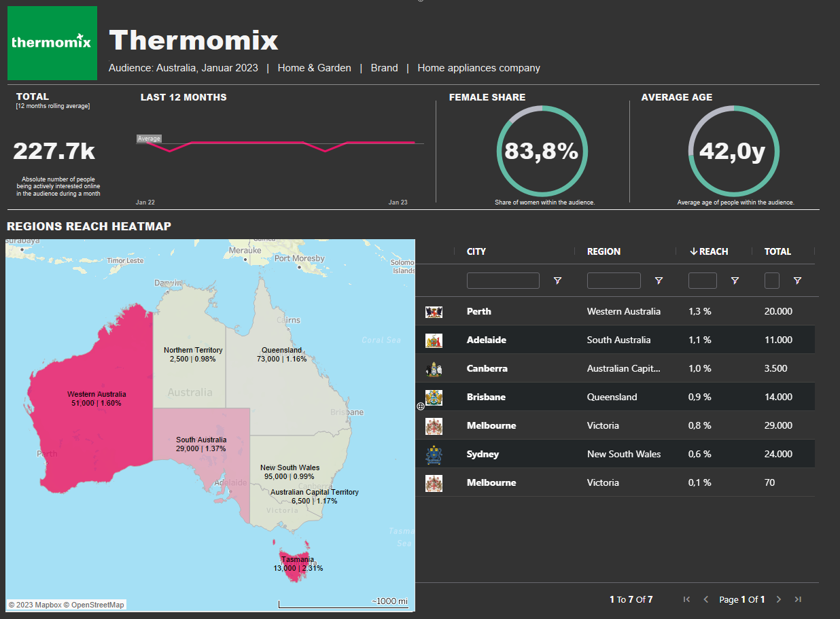
Task: Click the green Thermomix logo
Action: 52,43
